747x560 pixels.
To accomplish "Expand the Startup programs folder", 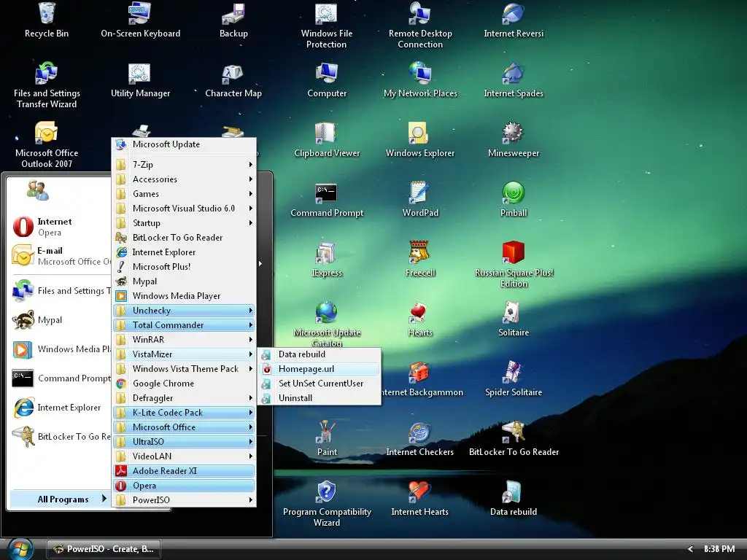I will pos(184,223).
